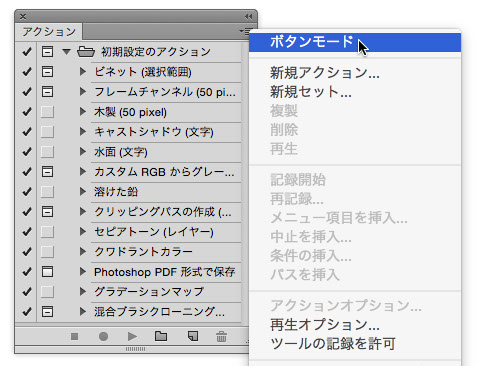Screen dimensions: 482x366
Task: Choose 再生オプション... menu item
Action: pos(355,324)
